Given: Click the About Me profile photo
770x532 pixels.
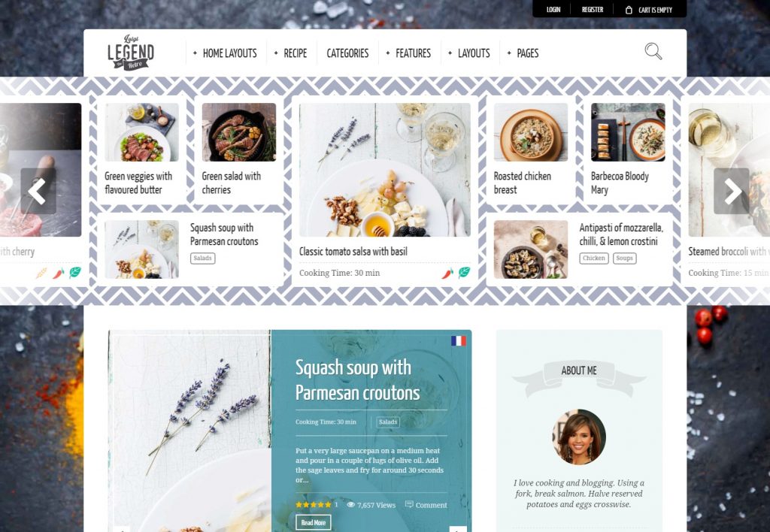Looking at the screenshot, I should pyautogui.click(x=579, y=437).
